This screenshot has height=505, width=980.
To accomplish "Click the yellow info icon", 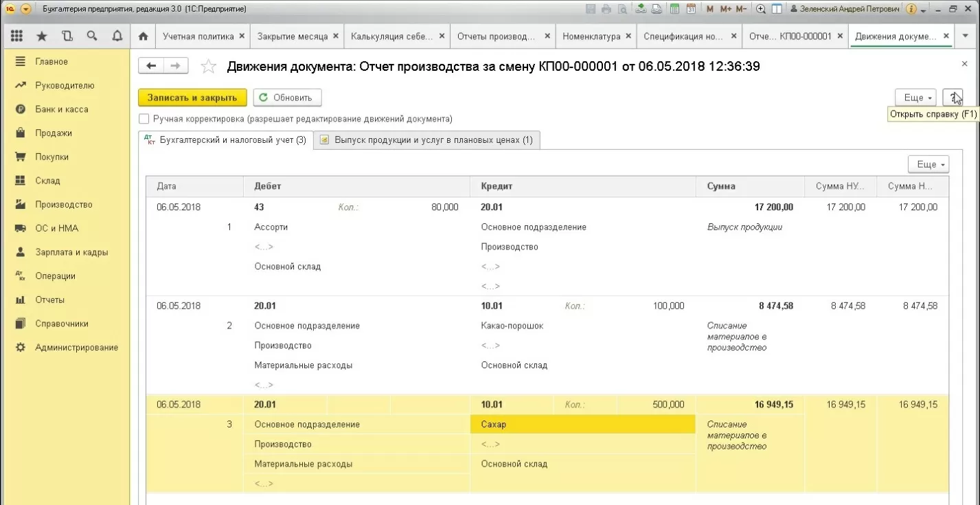I will point(911,9).
